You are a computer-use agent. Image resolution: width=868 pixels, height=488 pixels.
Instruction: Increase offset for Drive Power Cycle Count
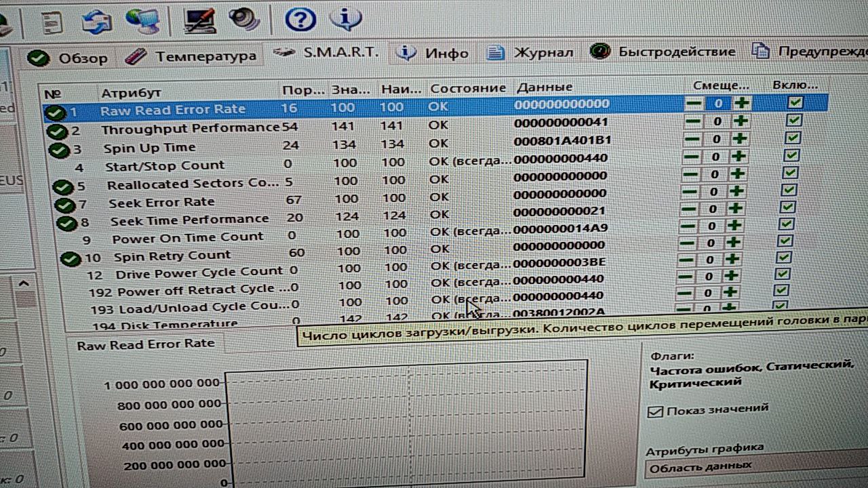[732, 259]
